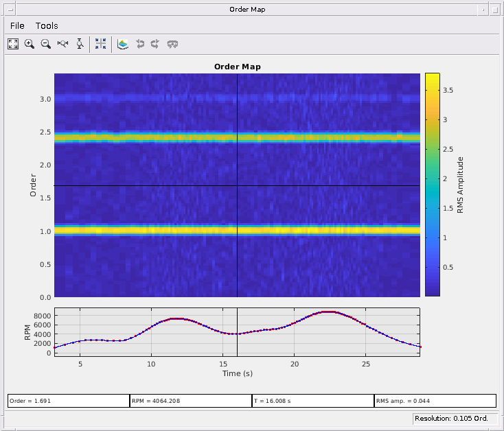Click the zoom-to-fit full view icon
Screen dimensions: 504x431
click(13, 44)
